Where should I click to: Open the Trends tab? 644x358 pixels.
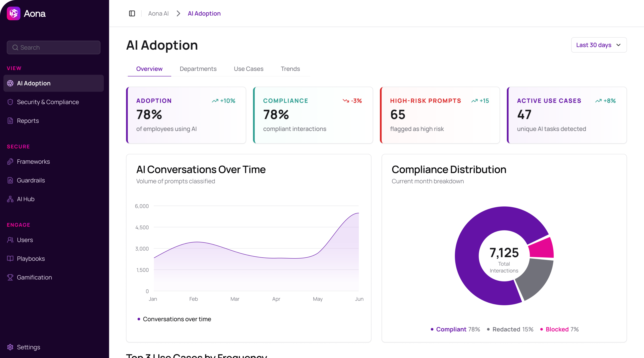pos(290,69)
